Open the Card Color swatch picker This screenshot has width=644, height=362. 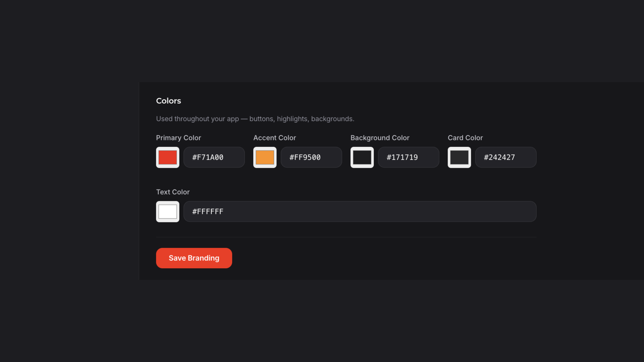(x=459, y=157)
